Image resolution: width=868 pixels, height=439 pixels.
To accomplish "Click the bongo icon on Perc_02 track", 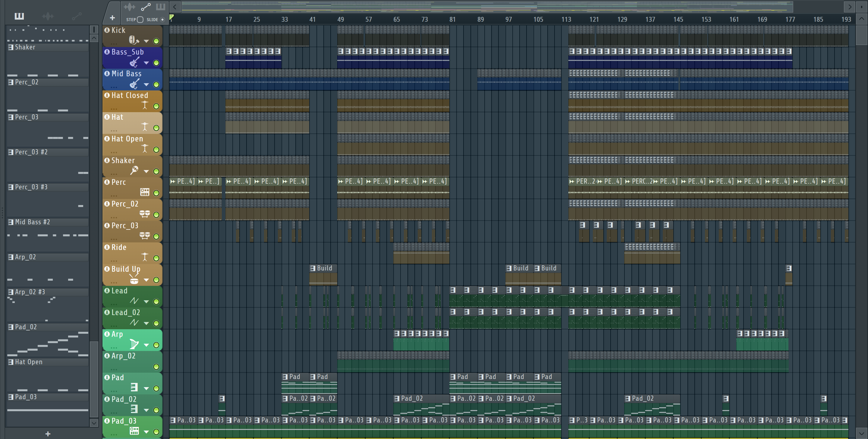I will click(145, 214).
